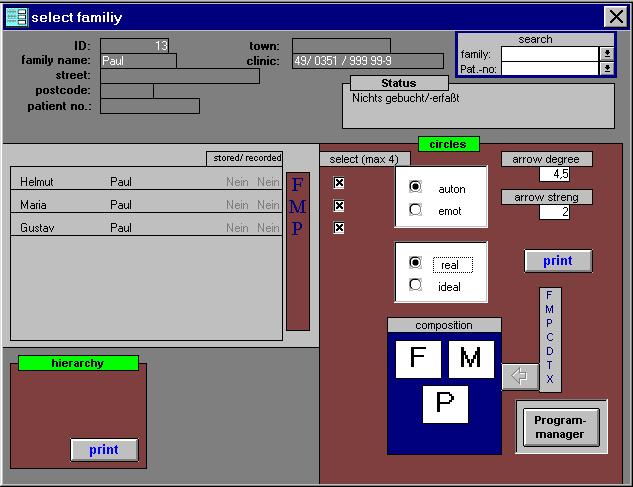Click the P tile in composition box

pos(445,404)
